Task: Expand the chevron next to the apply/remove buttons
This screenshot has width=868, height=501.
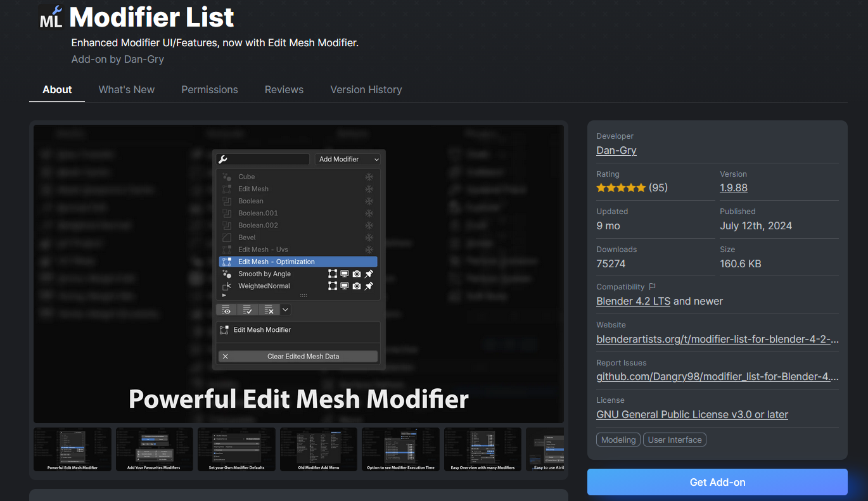Action: pyautogui.click(x=286, y=310)
